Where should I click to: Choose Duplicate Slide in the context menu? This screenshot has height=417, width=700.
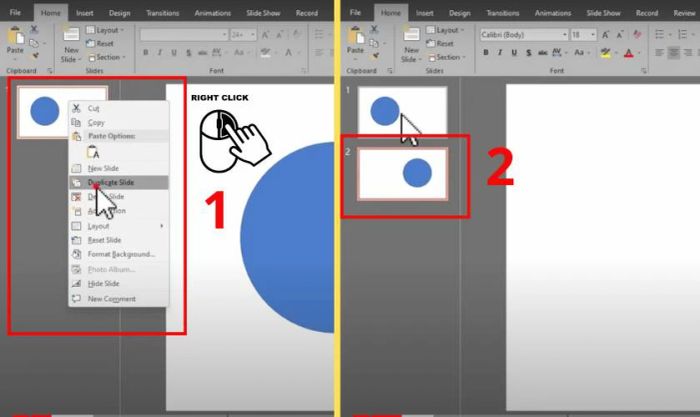119,182
